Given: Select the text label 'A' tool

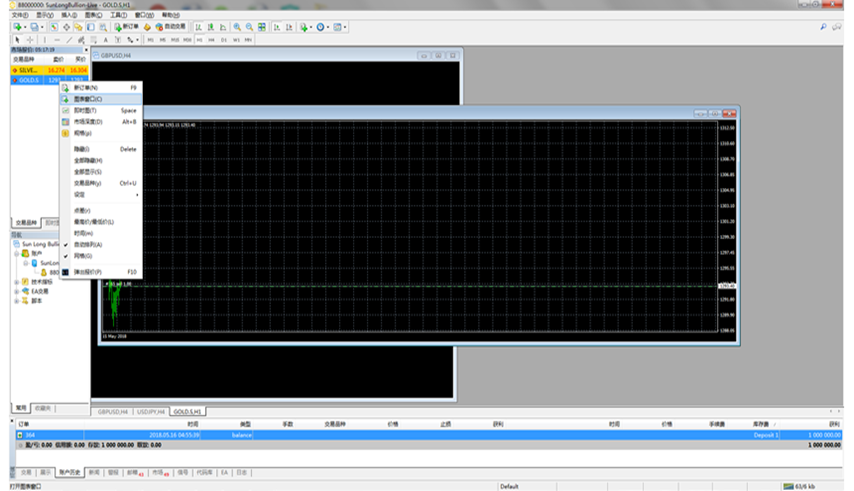Looking at the screenshot, I should click(x=105, y=40).
